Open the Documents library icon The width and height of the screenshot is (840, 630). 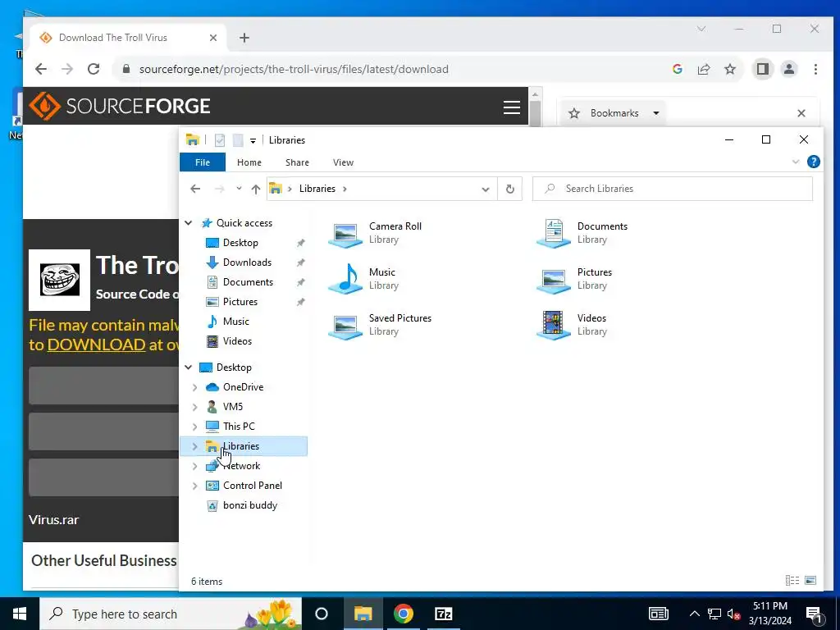click(554, 234)
